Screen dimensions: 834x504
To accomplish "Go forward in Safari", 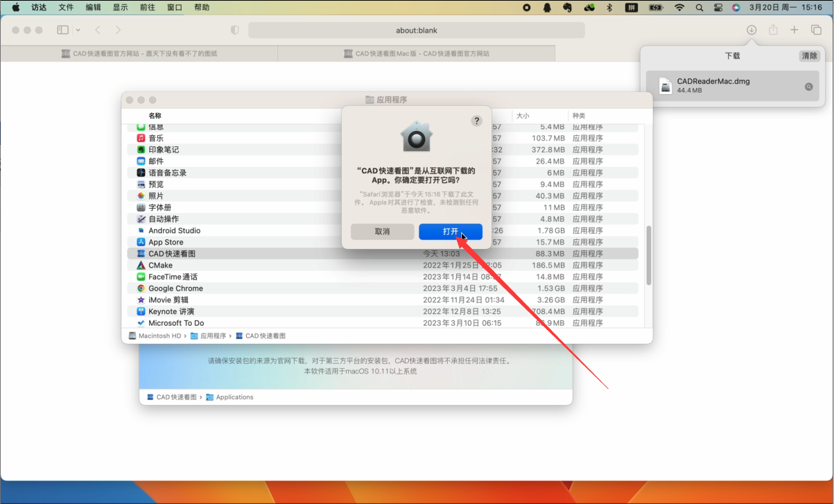I will tap(119, 30).
